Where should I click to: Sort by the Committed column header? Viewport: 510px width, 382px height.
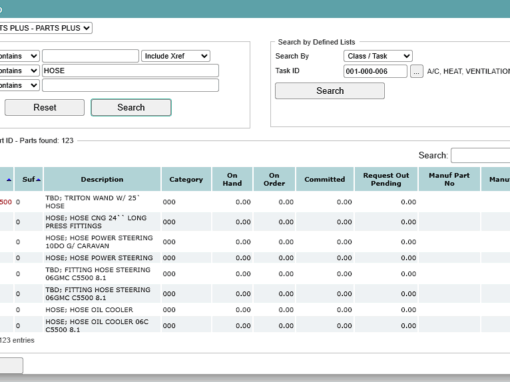(325, 179)
